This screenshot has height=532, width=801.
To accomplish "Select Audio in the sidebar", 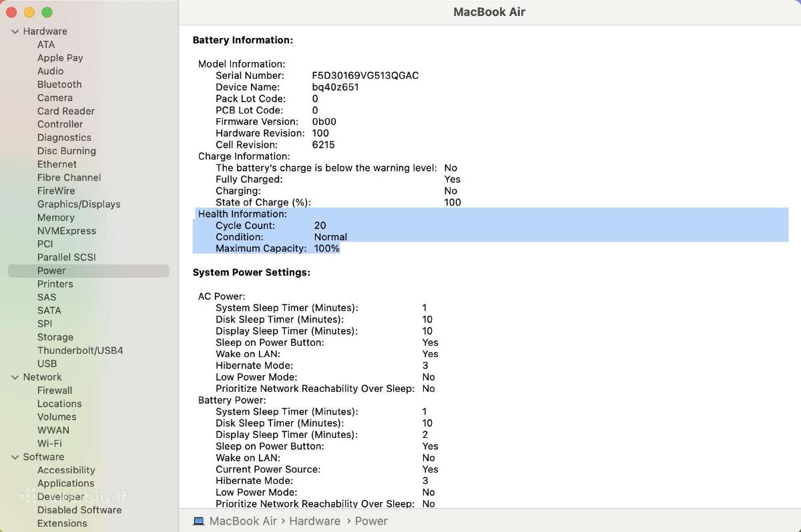I will (51, 71).
